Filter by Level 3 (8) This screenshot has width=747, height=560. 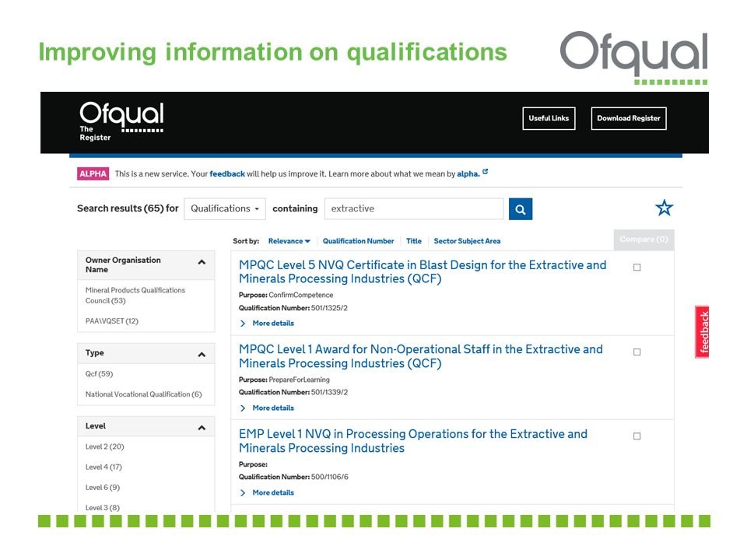point(103,508)
